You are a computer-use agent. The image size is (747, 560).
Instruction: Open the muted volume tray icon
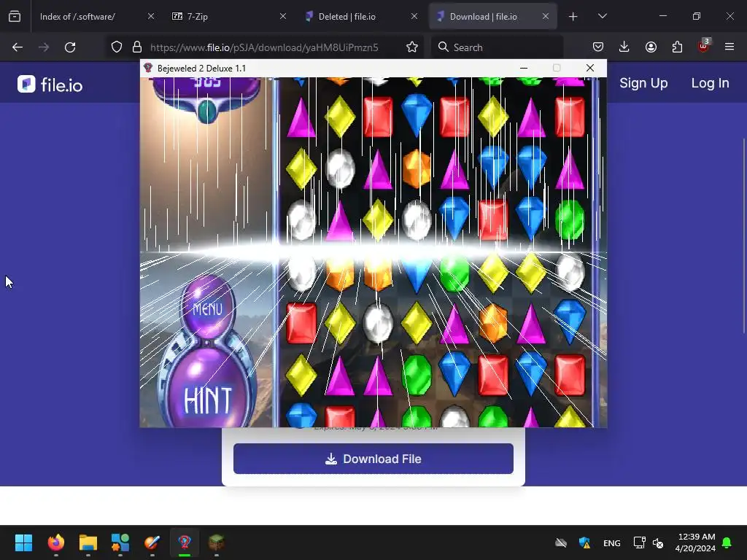click(x=658, y=542)
